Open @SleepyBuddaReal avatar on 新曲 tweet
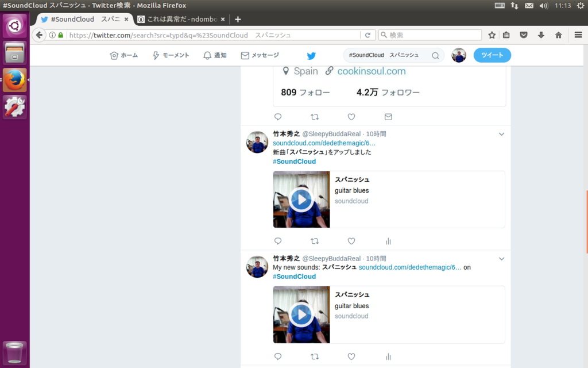This screenshot has height=368, width=588. coord(257,142)
